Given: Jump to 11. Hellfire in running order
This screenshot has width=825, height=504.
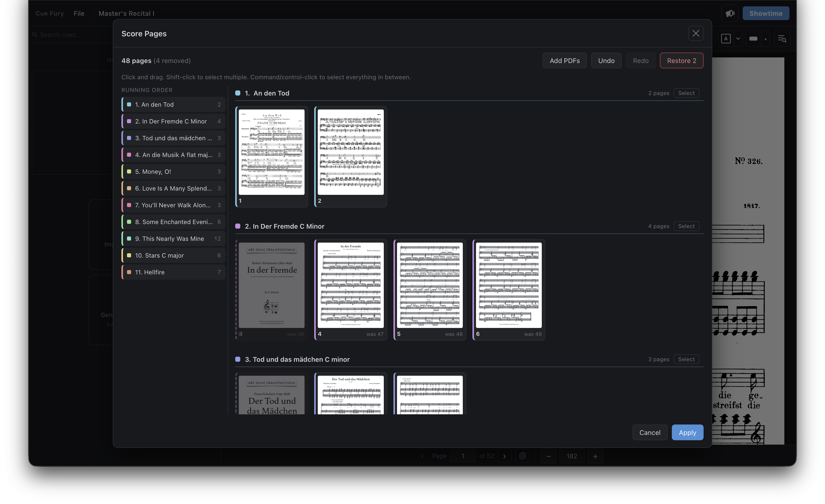Looking at the screenshot, I should click(x=173, y=272).
